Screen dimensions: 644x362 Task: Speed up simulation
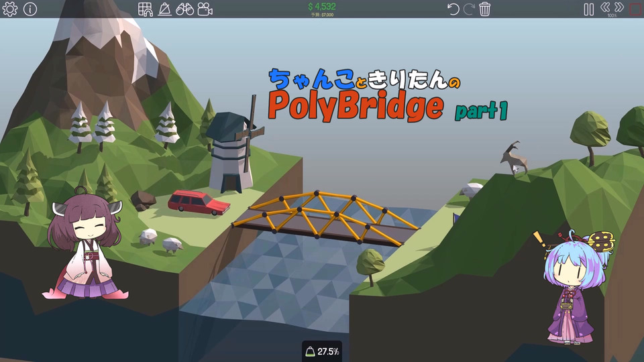(x=619, y=7)
